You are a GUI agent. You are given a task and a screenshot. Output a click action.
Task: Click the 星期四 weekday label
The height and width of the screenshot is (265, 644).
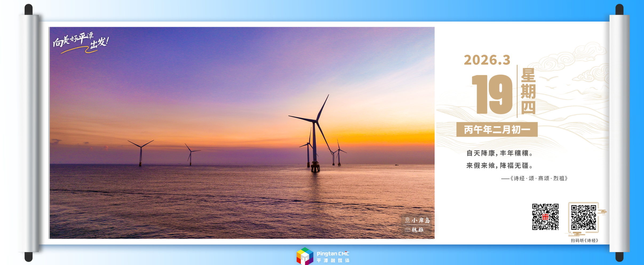(x=528, y=91)
